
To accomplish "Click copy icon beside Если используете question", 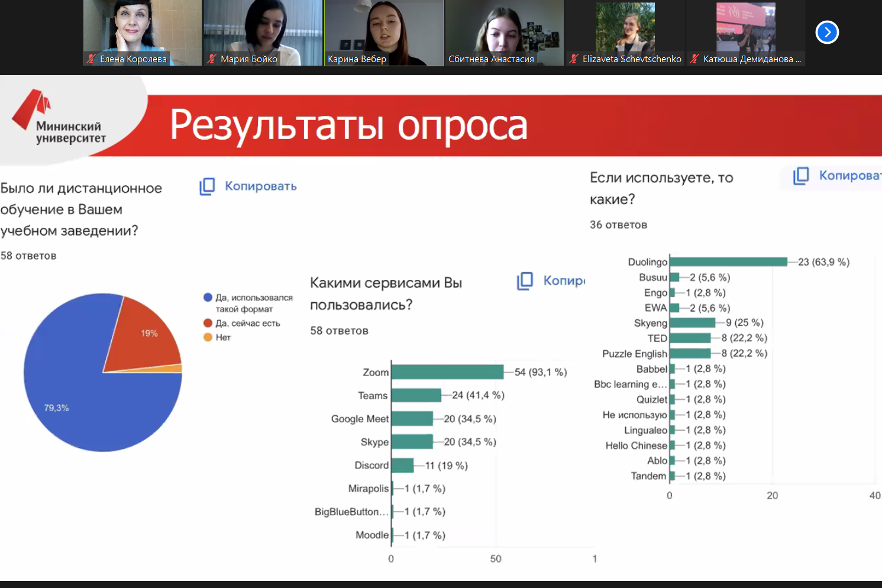I will 801,176.
